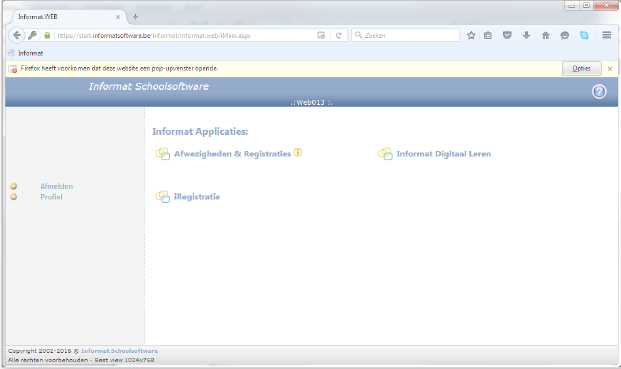Click the key icon in address bar
This screenshot has width=621, height=369.
click(x=32, y=35)
